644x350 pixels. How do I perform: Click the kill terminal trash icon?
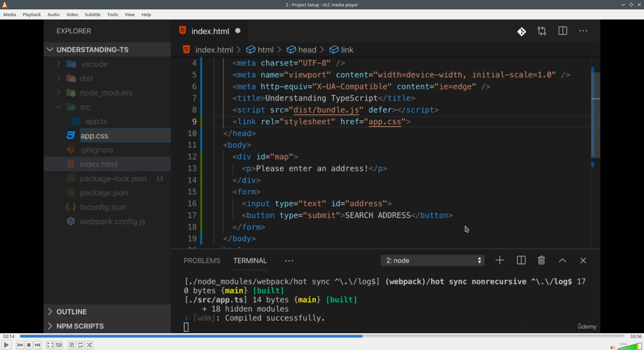pos(541,260)
